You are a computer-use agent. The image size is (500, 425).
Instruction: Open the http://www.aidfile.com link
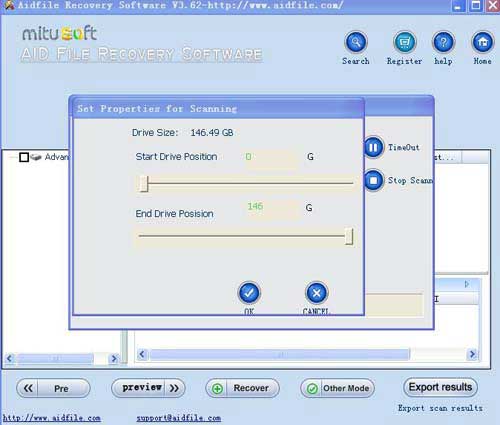pyautogui.click(x=52, y=418)
